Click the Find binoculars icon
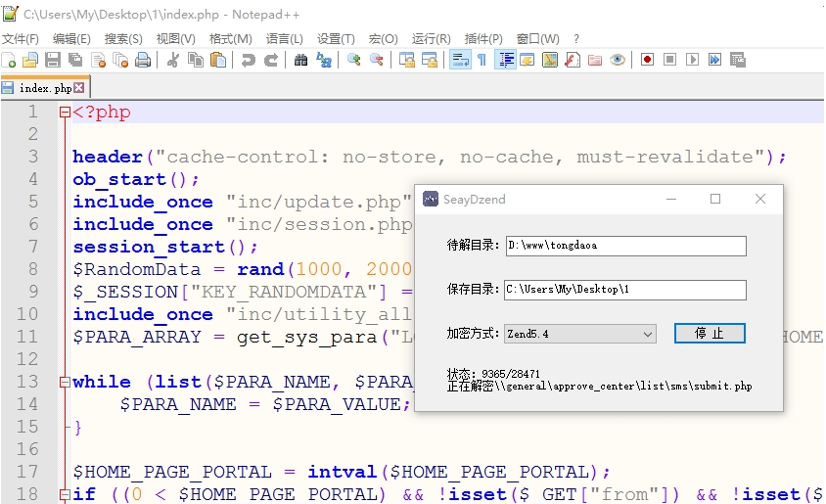 click(x=300, y=60)
